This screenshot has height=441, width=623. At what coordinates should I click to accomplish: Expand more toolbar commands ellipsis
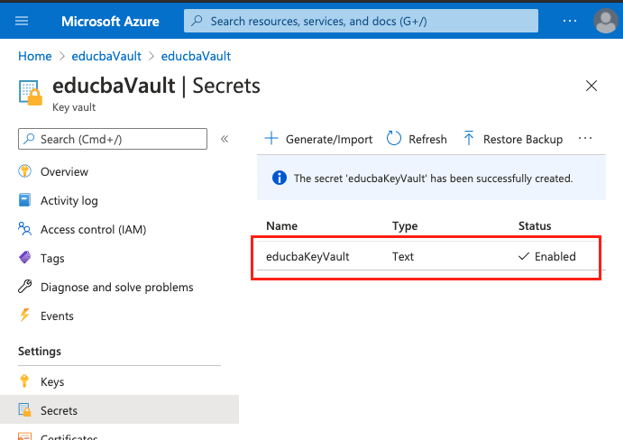[586, 139]
